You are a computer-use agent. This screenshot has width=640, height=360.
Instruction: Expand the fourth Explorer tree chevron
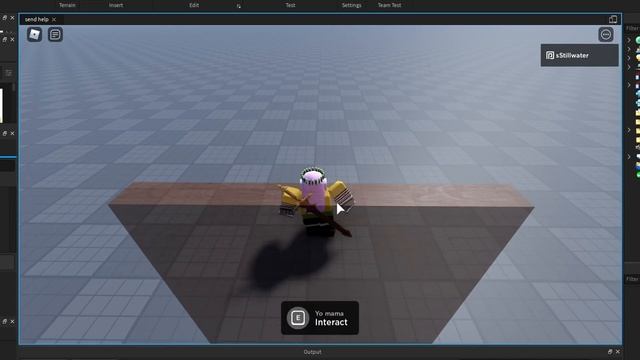click(x=629, y=67)
